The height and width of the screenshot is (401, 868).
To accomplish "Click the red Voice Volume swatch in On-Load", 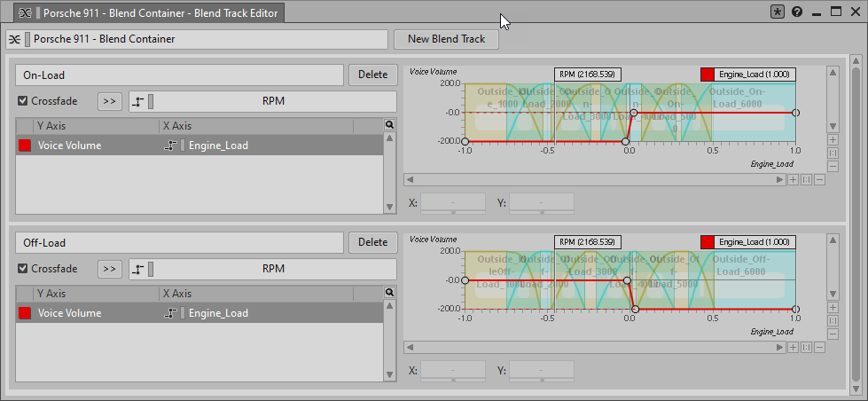I will pyautogui.click(x=25, y=145).
